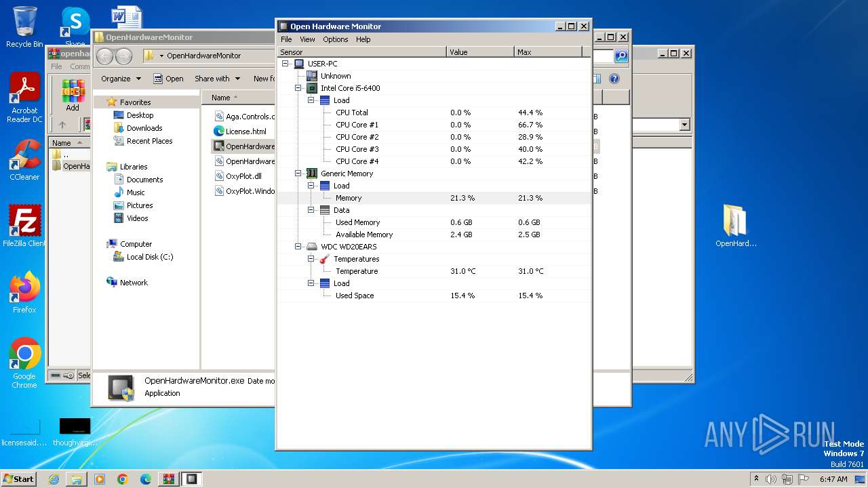
Task: Open the Firefox desktop icon
Action: pos(24,293)
